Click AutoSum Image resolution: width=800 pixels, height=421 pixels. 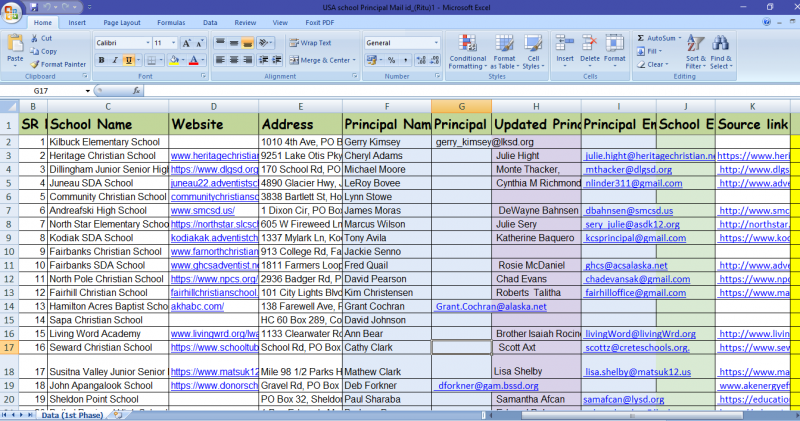(659, 38)
